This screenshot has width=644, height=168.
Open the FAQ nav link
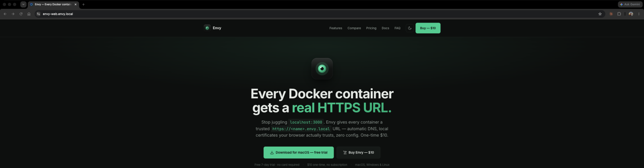tap(397, 28)
